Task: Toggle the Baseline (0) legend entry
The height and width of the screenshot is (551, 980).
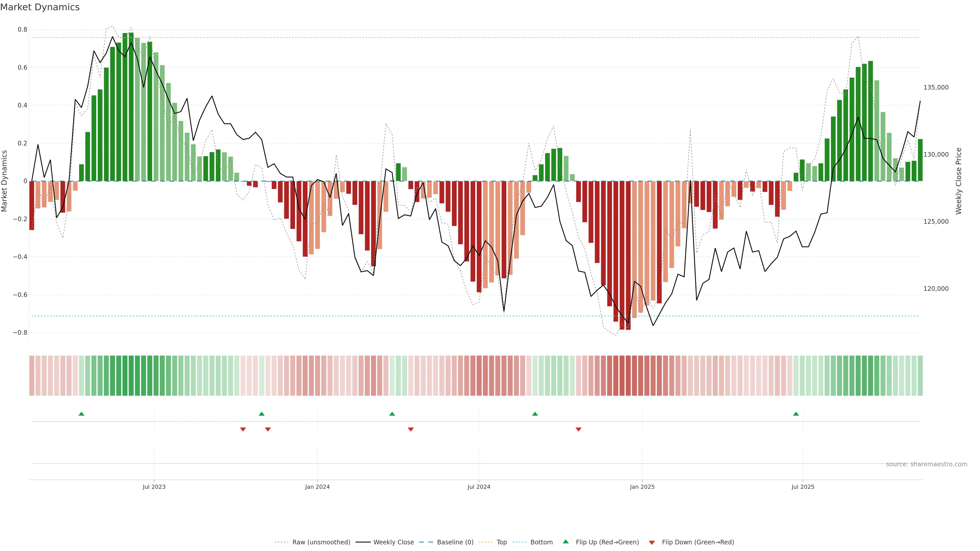Action: click(x=455, y=542)
